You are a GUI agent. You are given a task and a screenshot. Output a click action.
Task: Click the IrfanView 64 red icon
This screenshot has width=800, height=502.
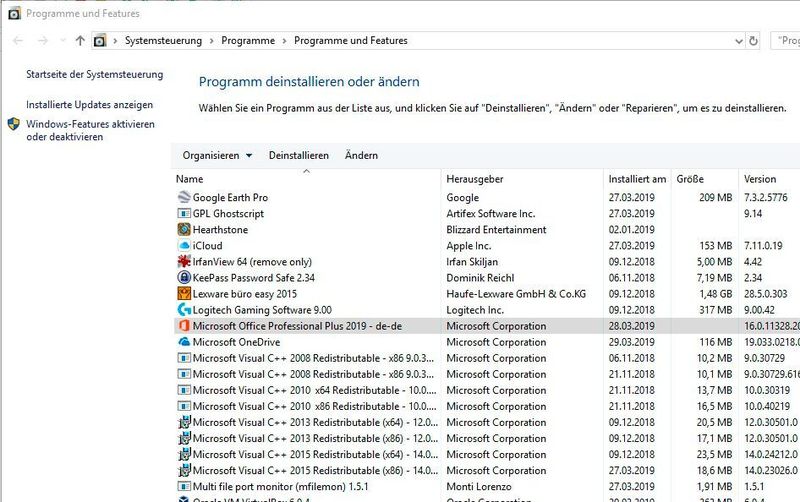click(x=184, y=262)
